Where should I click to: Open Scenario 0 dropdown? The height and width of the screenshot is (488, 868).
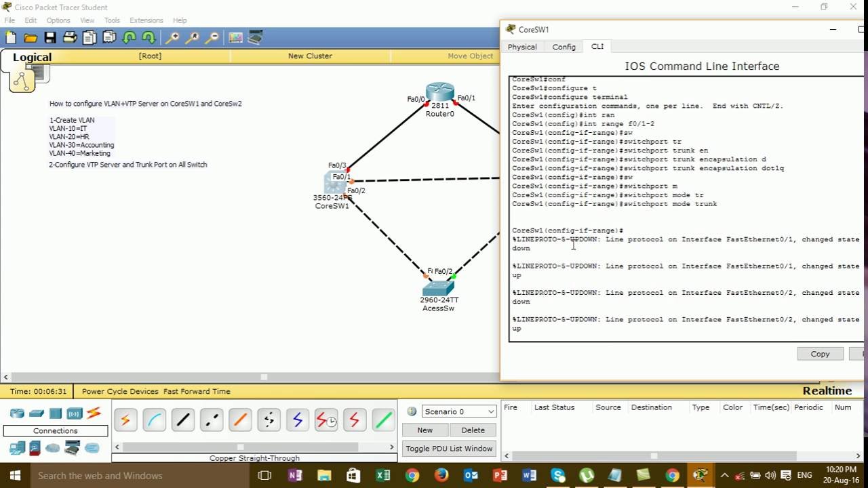tap(459, 411)
